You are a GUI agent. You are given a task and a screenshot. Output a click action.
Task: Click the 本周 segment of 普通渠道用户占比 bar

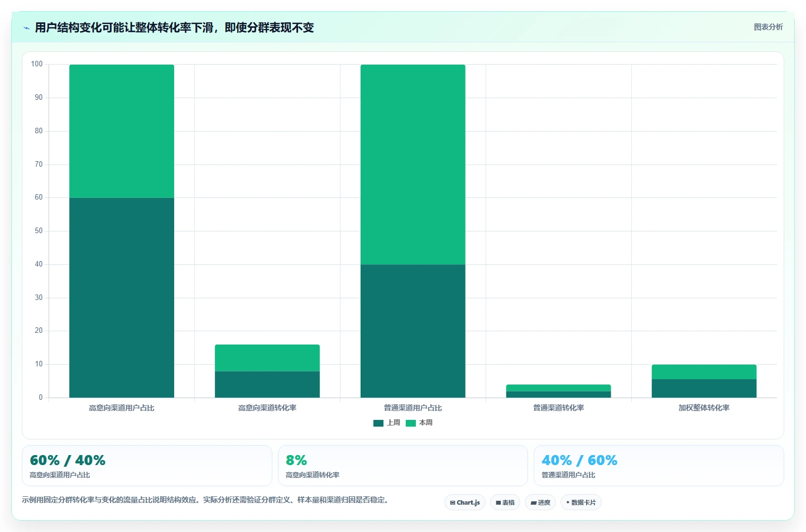(x=413, y=165)
